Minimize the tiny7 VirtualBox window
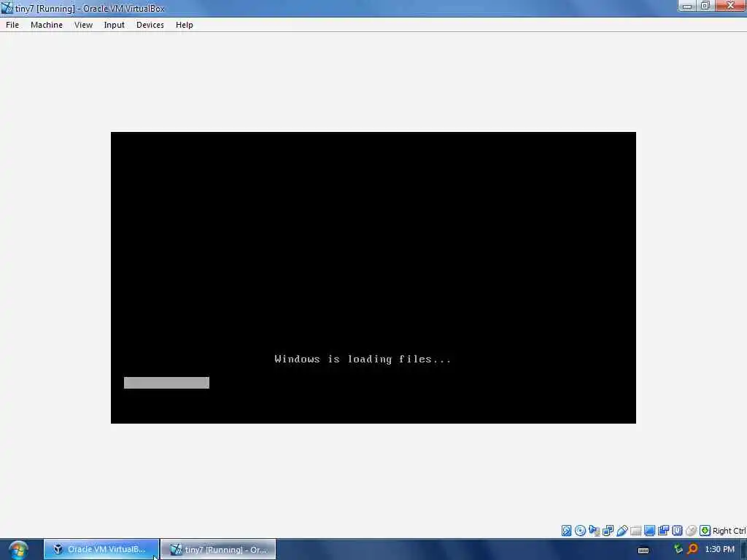The width and height of the screenshot is (747, 560). 687,6
